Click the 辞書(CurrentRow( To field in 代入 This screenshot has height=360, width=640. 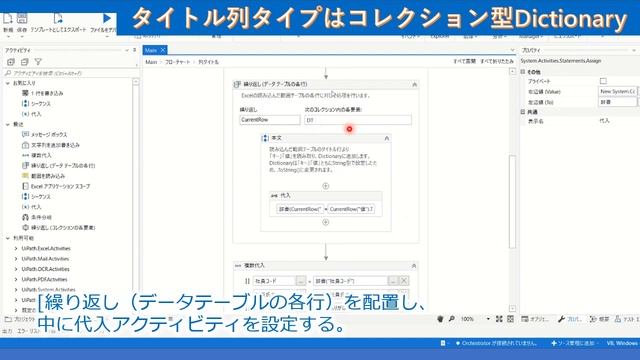coord(300,209)
